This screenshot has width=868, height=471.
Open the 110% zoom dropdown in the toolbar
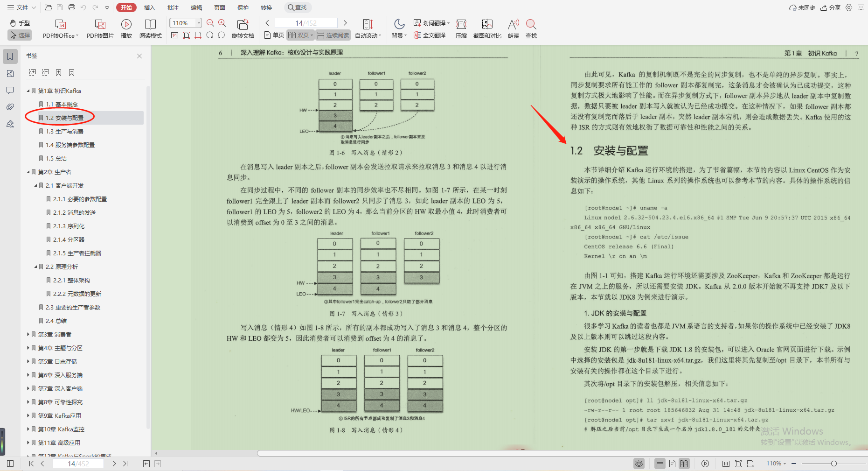(199, 23)
